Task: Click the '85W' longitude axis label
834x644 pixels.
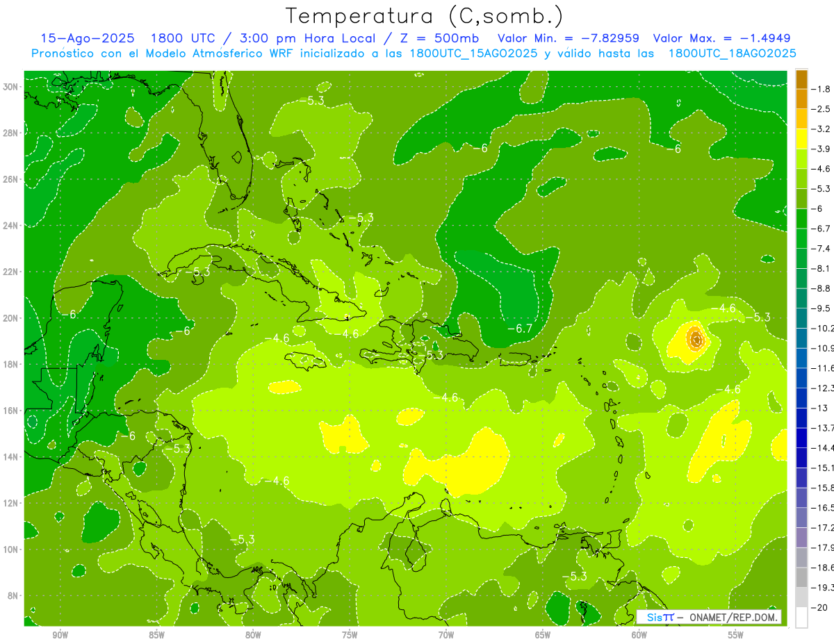Action: 156,635
